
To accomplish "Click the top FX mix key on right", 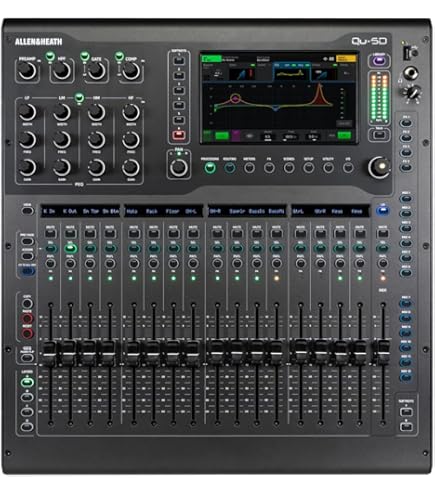I will click(406, 123).
